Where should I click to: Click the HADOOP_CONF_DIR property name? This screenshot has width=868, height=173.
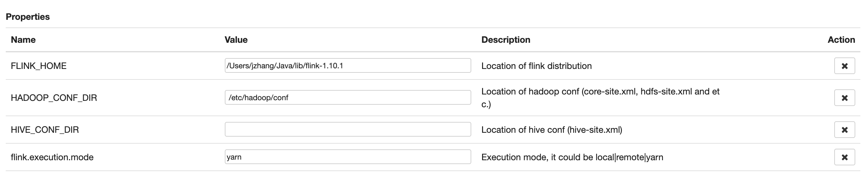[54, 98]
